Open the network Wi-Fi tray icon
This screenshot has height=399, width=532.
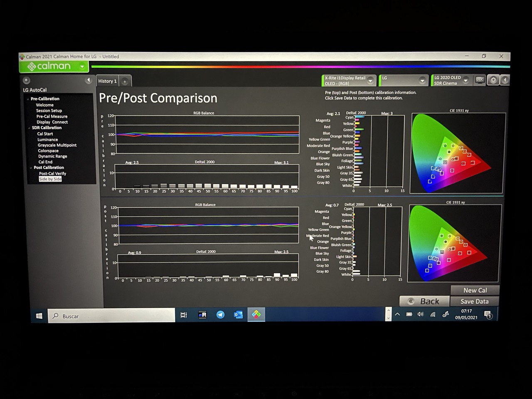pyautogui.click(x=433, y=315)
